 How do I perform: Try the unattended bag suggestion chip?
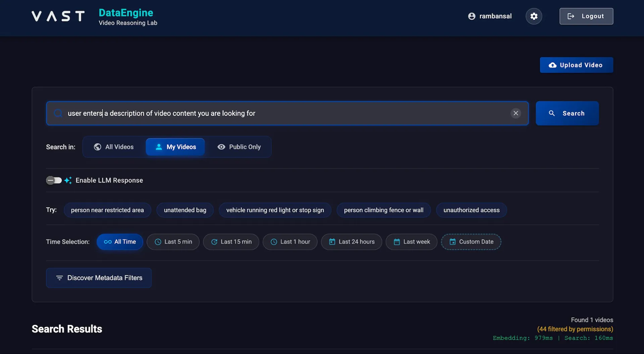(185, 210)
